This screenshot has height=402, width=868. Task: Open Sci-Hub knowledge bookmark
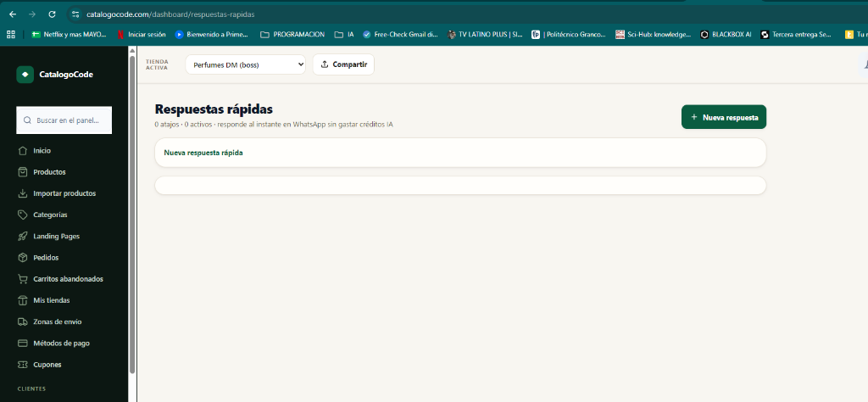click(654, 34)
